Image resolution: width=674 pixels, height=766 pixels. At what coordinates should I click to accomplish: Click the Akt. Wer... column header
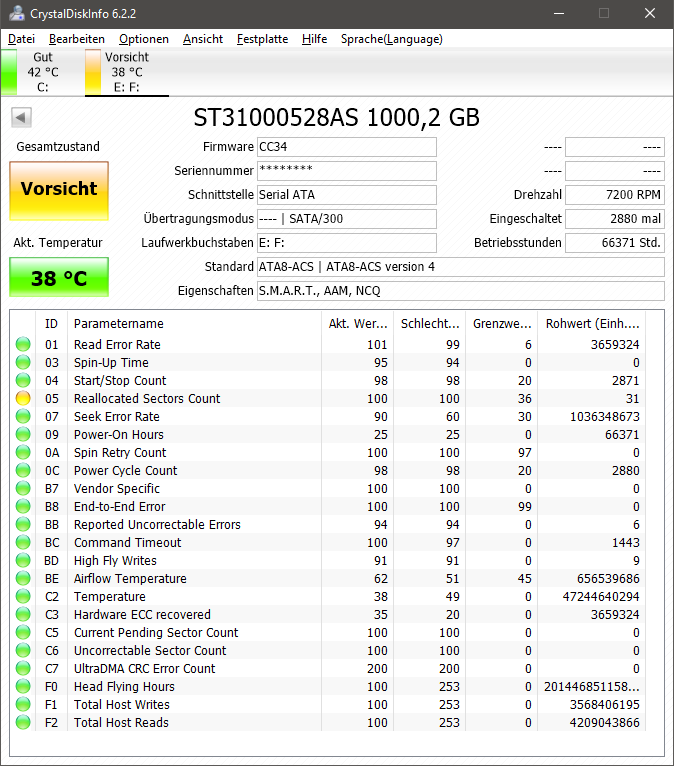(x=358, y=324)
